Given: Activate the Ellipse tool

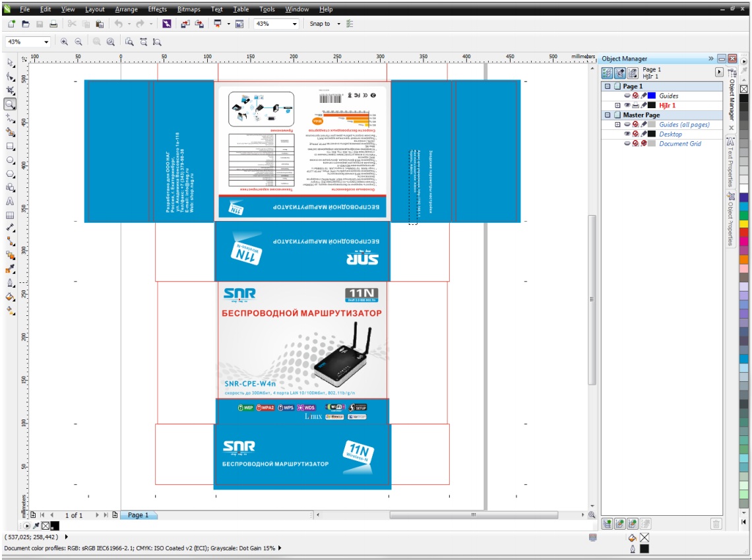Looking at the screenshot, I should coord(11,160).
